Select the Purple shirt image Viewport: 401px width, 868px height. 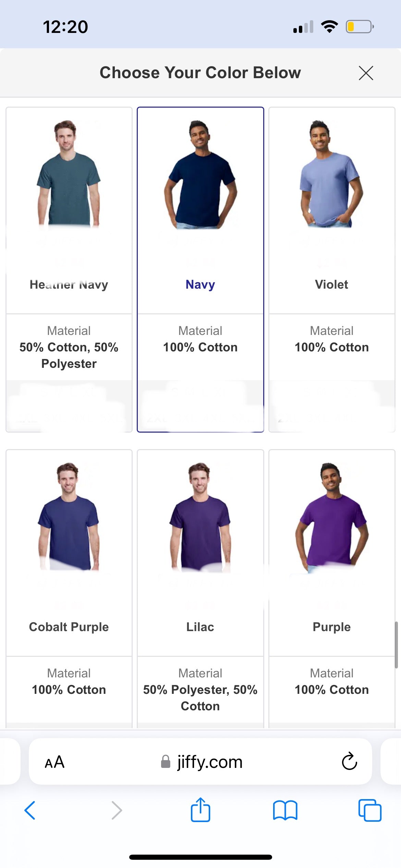click(331, 517)
